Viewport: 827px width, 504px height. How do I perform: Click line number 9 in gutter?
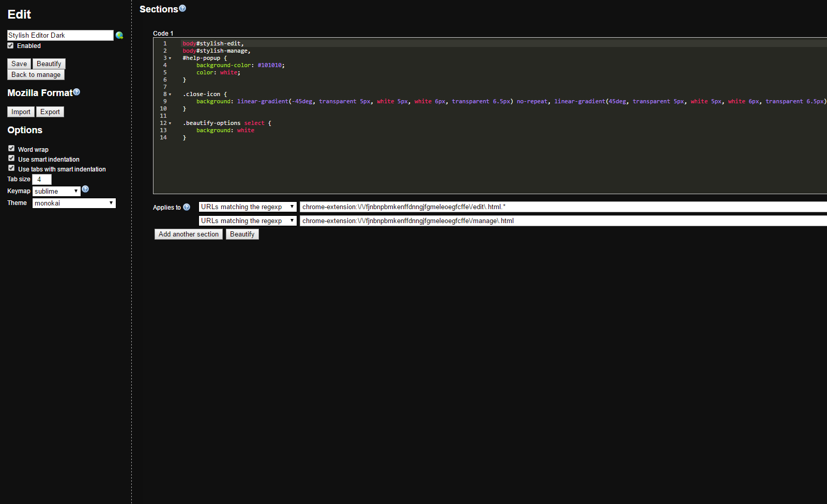click(x=165, y=101)
